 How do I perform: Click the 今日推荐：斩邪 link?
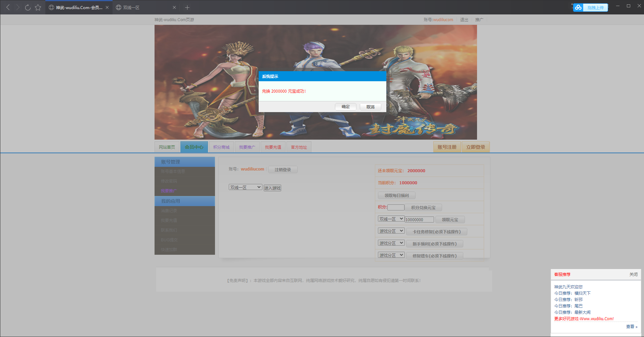click(568, 300)
